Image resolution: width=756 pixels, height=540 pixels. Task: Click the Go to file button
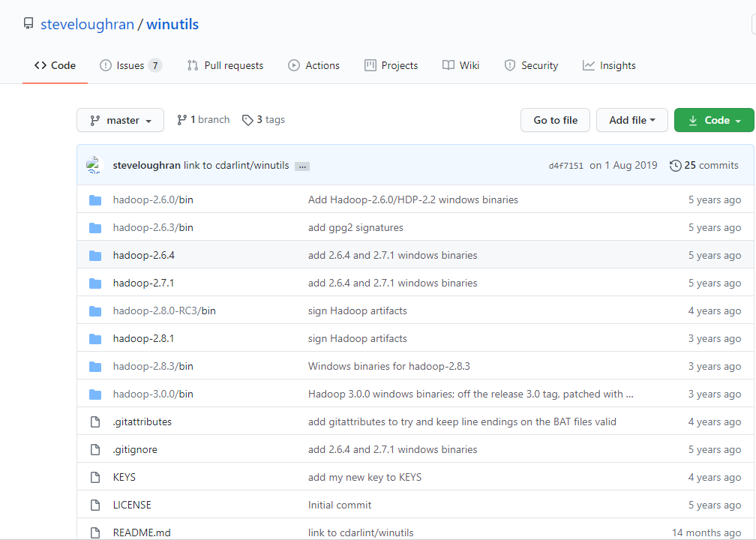[x=555, y=120]
